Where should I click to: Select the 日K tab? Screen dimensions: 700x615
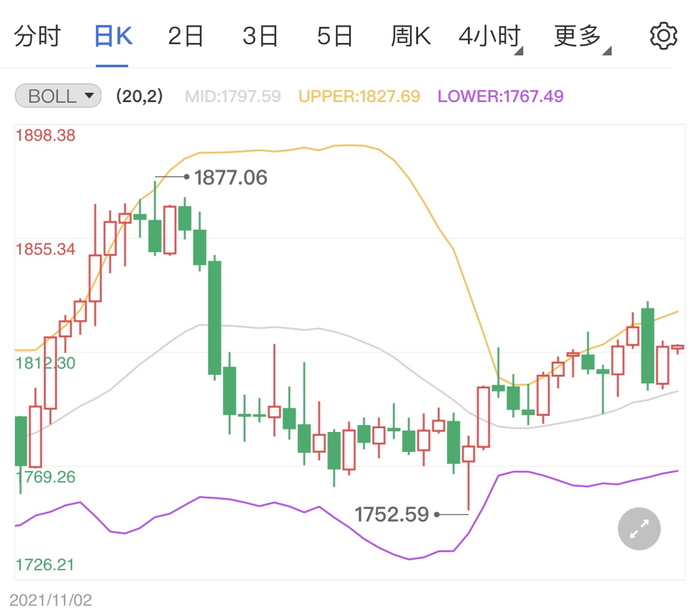point(113,36)
